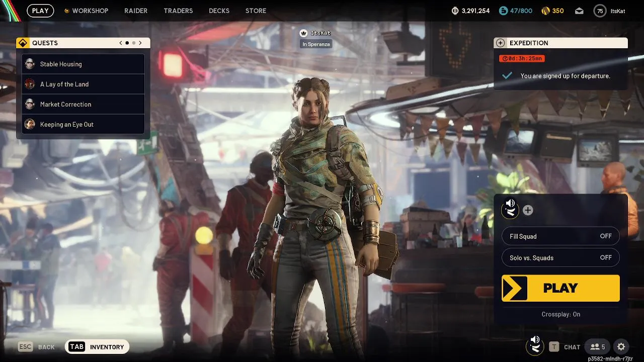Open ItsKat profile name in top bar
The height and width of the screenshot is (362, 644).
click(618, 11)
